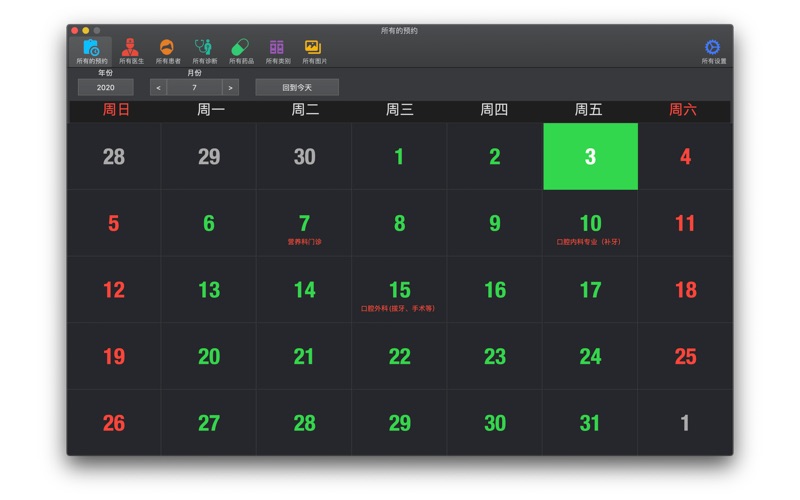
Task: Select day 15 calendar cell
Action: point(399,290)
